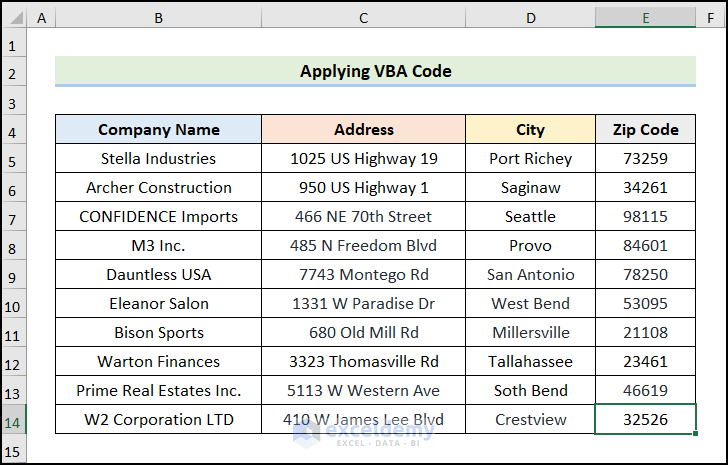The height and width of the screenshot is (465, 728).
Task: Select row 5 header
Action: pyautogui.click(x=13, y=159)
